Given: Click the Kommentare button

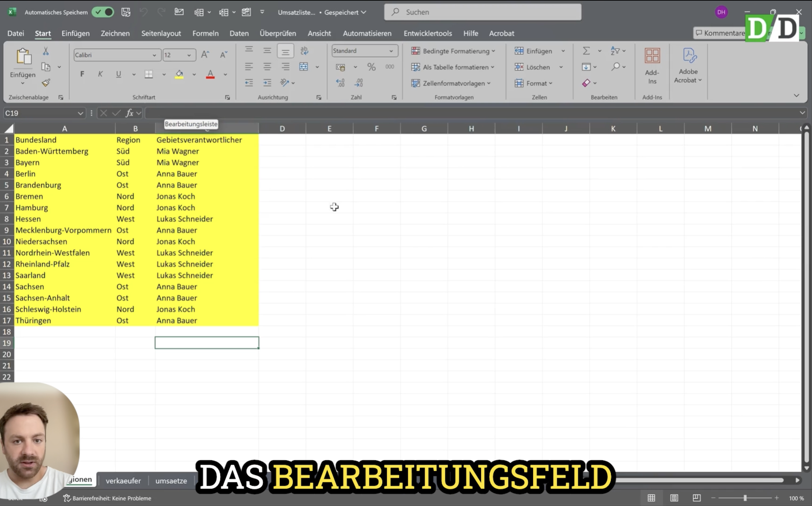Looking at the screenshot, I should [x=720, y=33].
